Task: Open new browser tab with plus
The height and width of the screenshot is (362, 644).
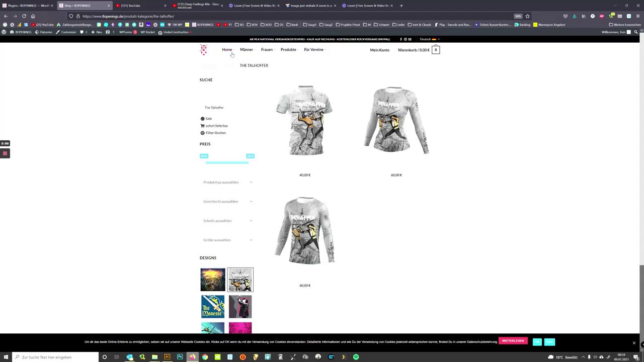Action: pyautogui.click(x=401, y=6)
